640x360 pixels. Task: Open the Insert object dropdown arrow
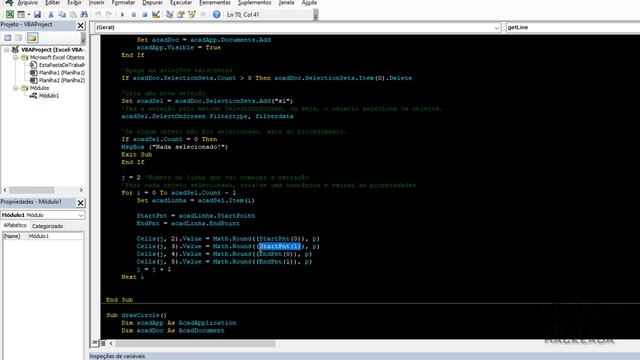pos(29,14)
